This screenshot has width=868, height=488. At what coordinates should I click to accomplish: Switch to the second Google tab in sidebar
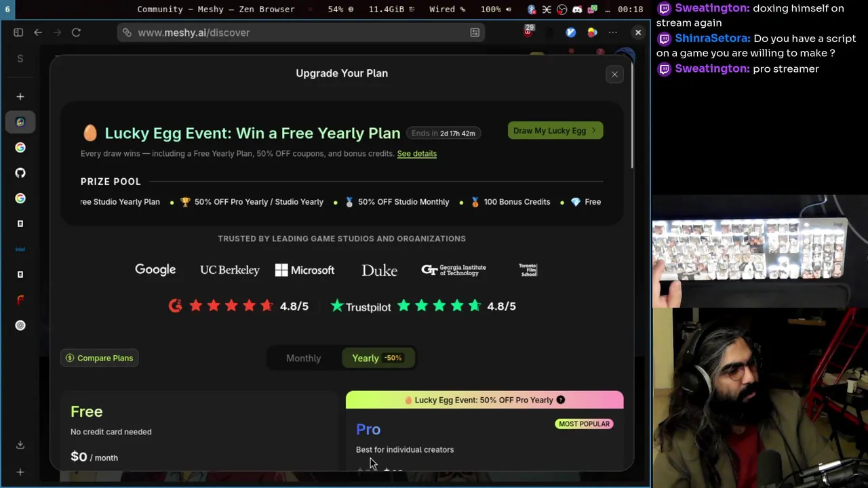click(20, 198)
